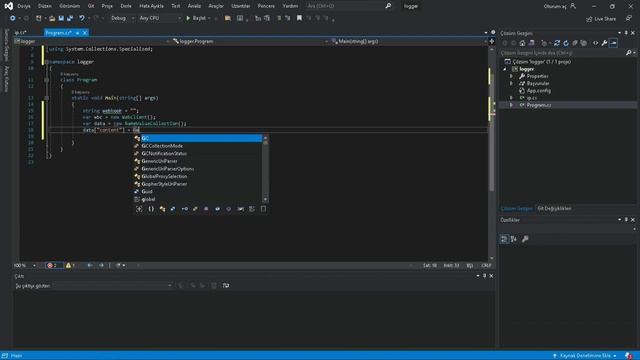Click the top search box Ara (Ctrl+Q)
This screenshot has height=360, width=640.
pos(349,6)
